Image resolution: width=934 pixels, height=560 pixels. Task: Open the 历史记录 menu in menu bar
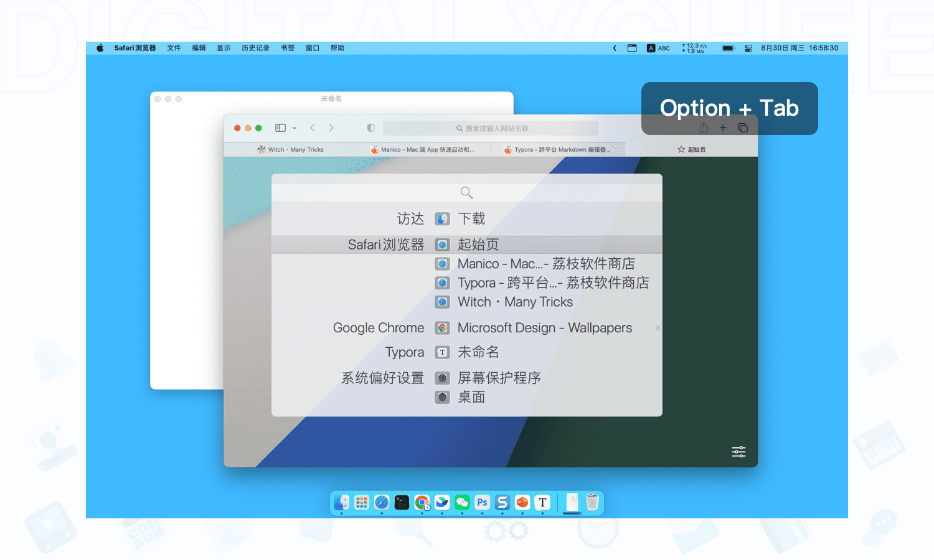click(x=255, y=48)
